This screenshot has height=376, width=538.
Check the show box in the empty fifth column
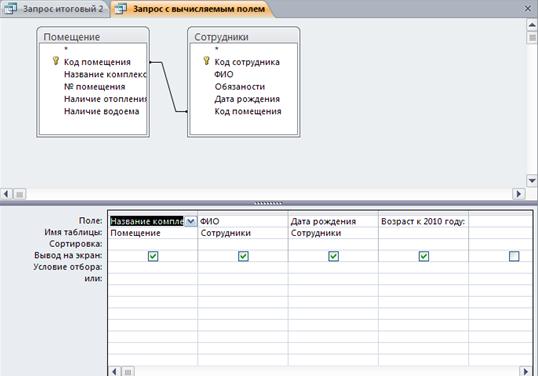click(x=514, y=256)
